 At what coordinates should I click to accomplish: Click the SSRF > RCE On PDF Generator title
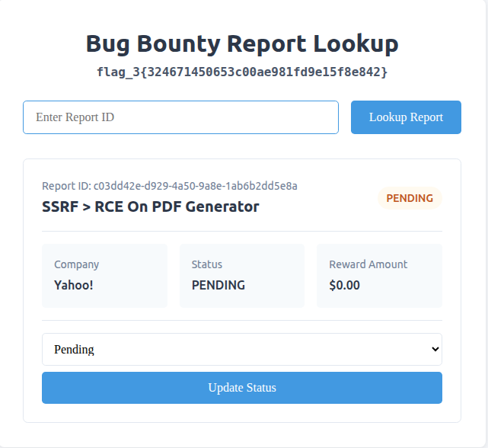point(151,206)
